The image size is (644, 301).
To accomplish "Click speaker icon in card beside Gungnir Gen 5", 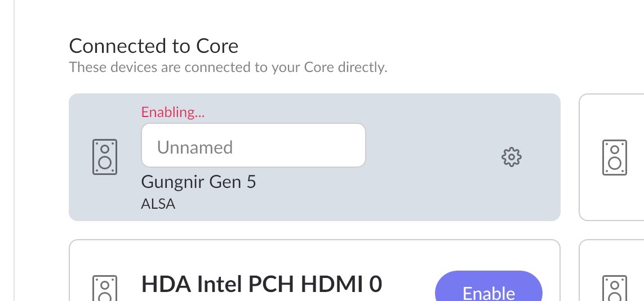I will pos(615,158).
